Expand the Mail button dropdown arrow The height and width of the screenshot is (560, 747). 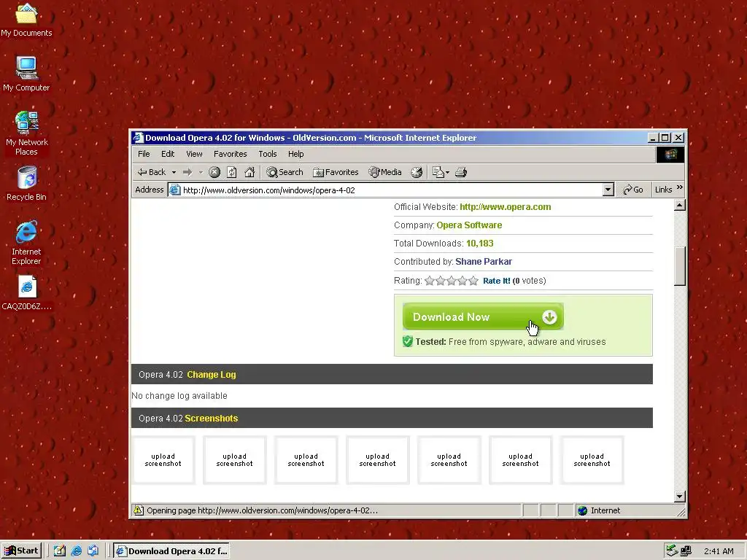point(447,172)
